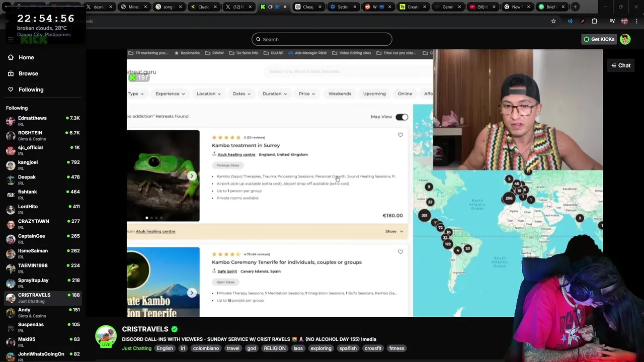Screen dimensions: 644x362
Task: Open ROSHTEIN channel in Following list
Action: (x=43, y=136)
